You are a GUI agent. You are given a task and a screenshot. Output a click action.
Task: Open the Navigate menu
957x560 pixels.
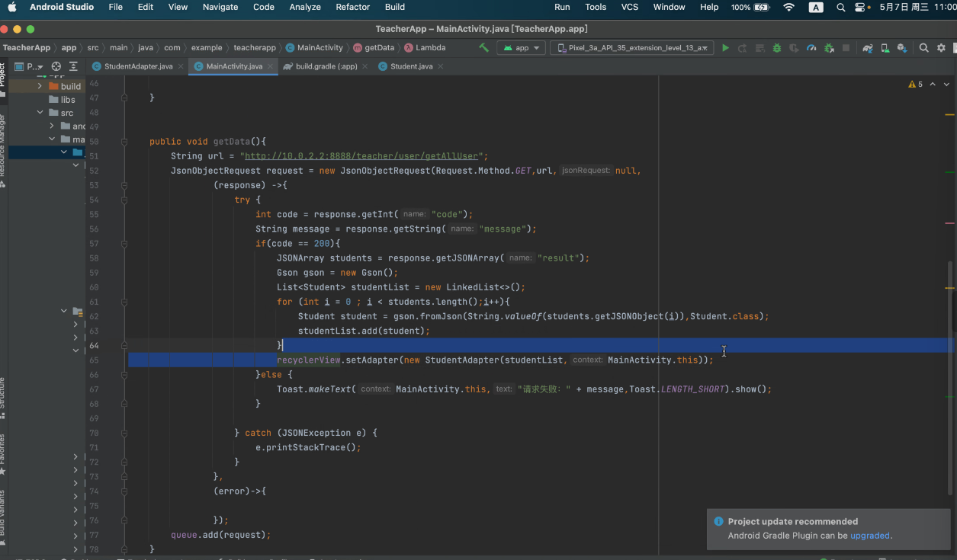[220, 7]
